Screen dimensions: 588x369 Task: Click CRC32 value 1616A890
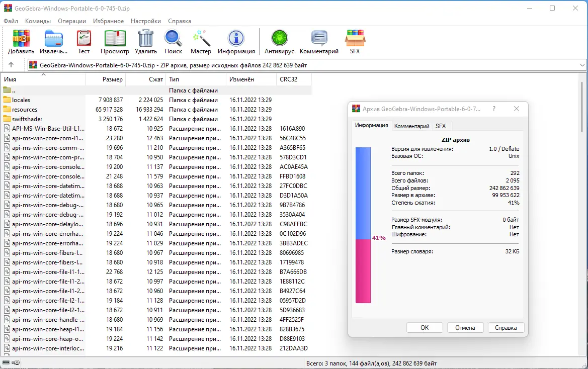coord(292,129)
